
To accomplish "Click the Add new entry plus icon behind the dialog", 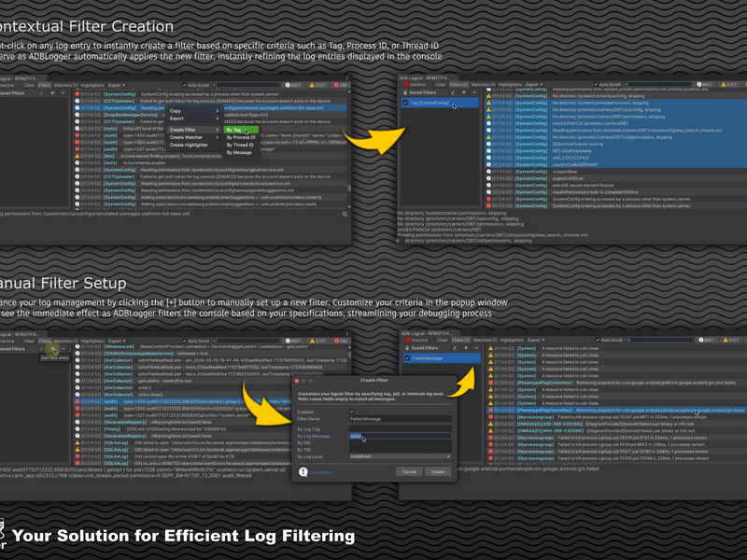I will [52, 349].
